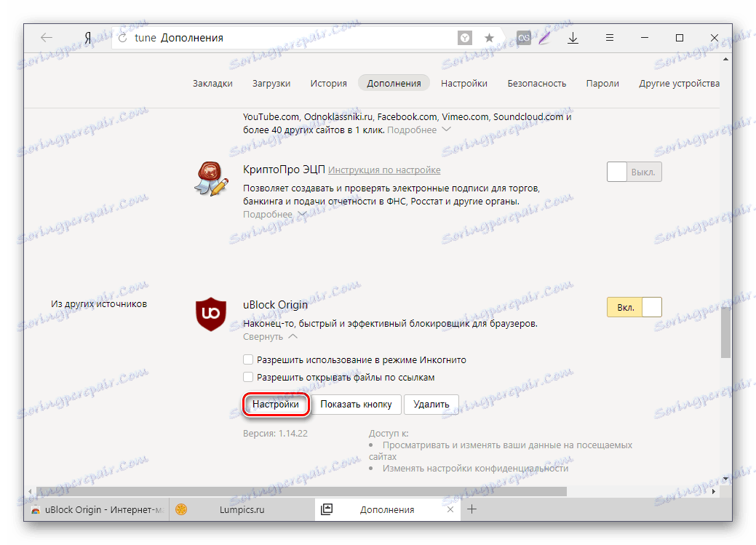This screenshot has width=756, height=545.
Task: Expand Подробнее under КриптоПро ЭЦП
Action: 275,214
